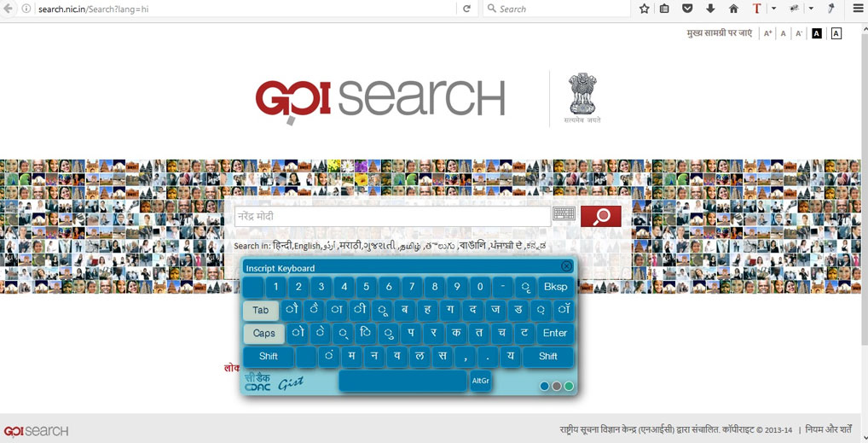
Task: Select the black high-contrast A theme button
Action: coord(817,33)
